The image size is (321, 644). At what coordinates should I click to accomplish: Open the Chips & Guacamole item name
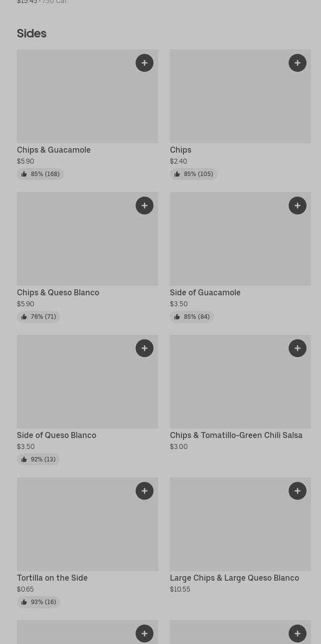click(54, 150)
